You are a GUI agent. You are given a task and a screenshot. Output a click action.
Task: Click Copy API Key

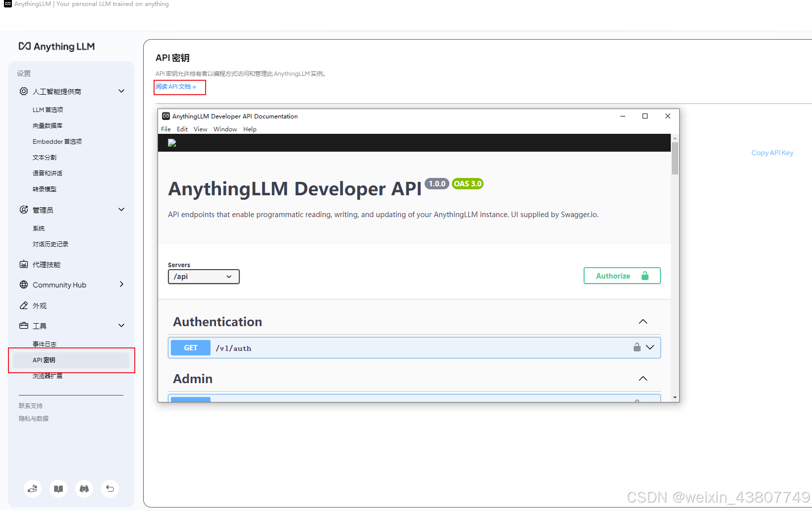click(x=772, y=153)
